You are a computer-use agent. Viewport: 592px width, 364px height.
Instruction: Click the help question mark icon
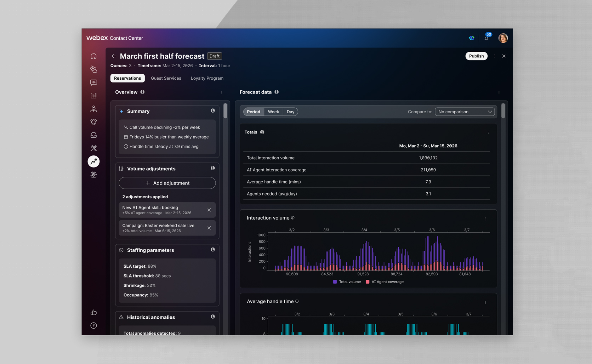click(x=93, y=325)
